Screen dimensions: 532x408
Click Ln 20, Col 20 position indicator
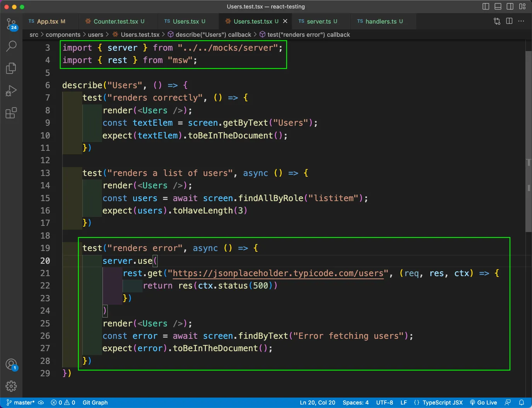click(x=318, y=403)
